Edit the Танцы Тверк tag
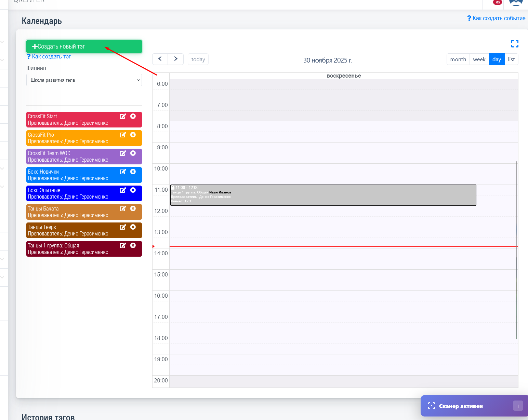Image resolution: width=528 pixels, height=420 pixels. 123,227
